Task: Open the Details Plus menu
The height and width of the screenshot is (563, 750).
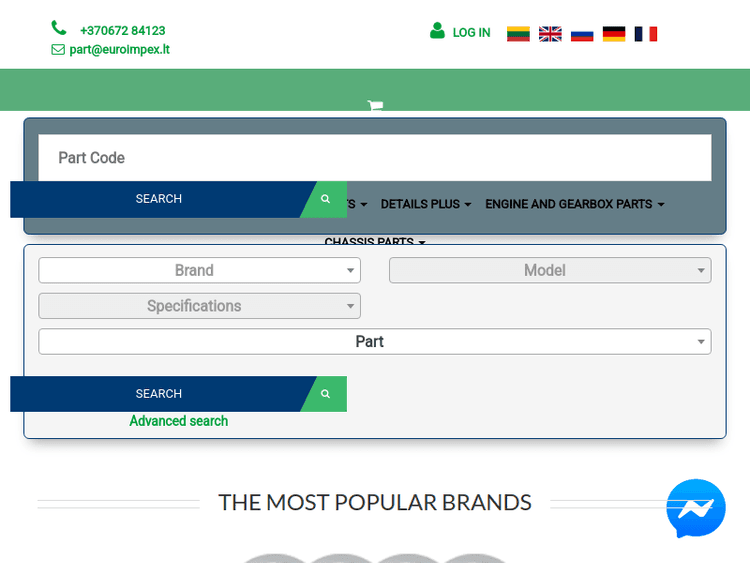Action: click(426, 204)
